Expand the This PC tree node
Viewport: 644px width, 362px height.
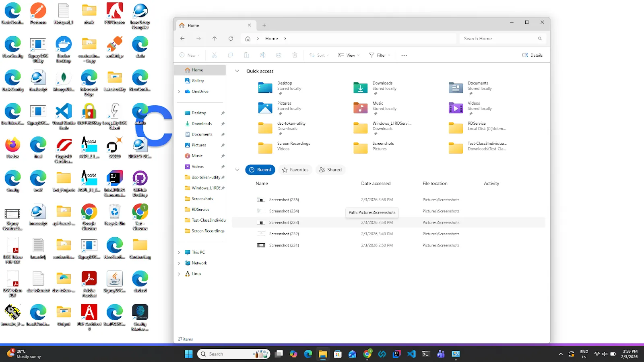click(179, 253)
